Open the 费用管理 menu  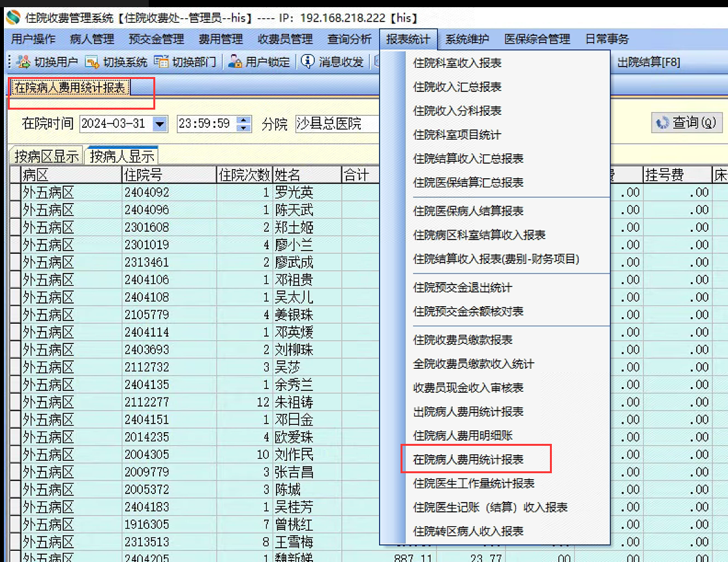point(220,39)
